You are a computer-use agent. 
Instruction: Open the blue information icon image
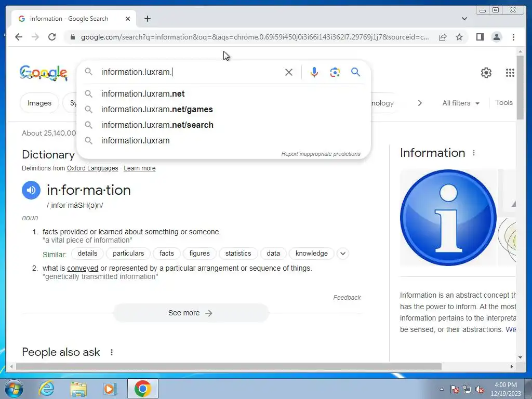tap(448, 218)
